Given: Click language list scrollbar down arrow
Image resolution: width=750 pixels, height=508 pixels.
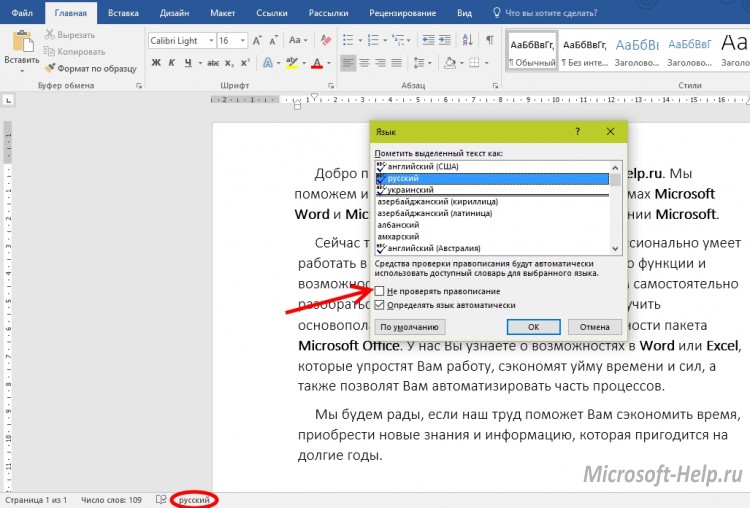Looking at the screenshot, I should pos(615,249).
